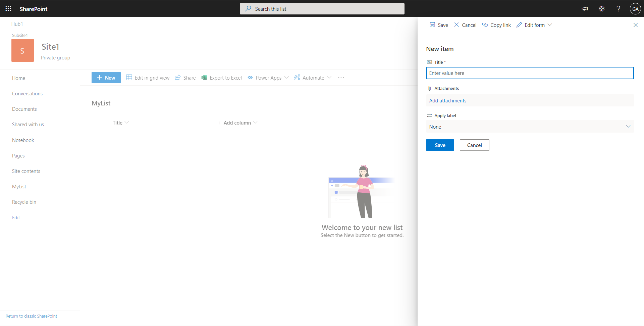Click the blue Save button
Image resolution: width=644 pixels, height=326 pixels.
[440, 145]
